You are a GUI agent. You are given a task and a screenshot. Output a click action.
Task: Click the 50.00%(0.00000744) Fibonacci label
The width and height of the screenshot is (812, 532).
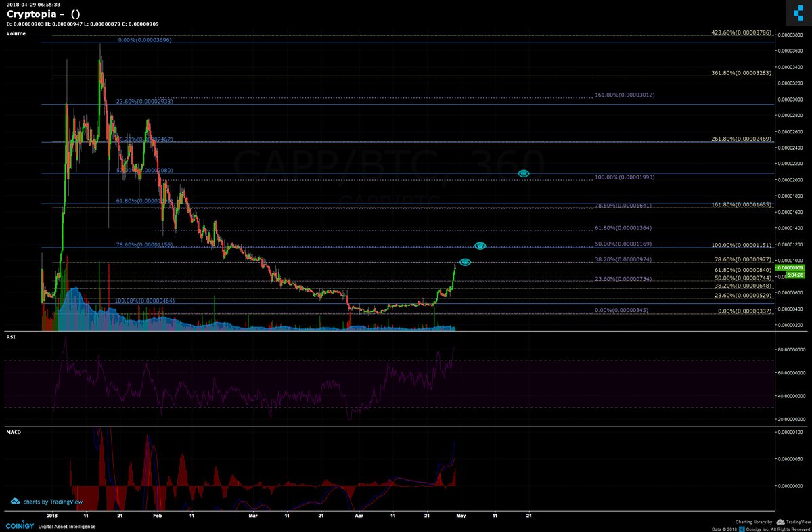[744, 278]
